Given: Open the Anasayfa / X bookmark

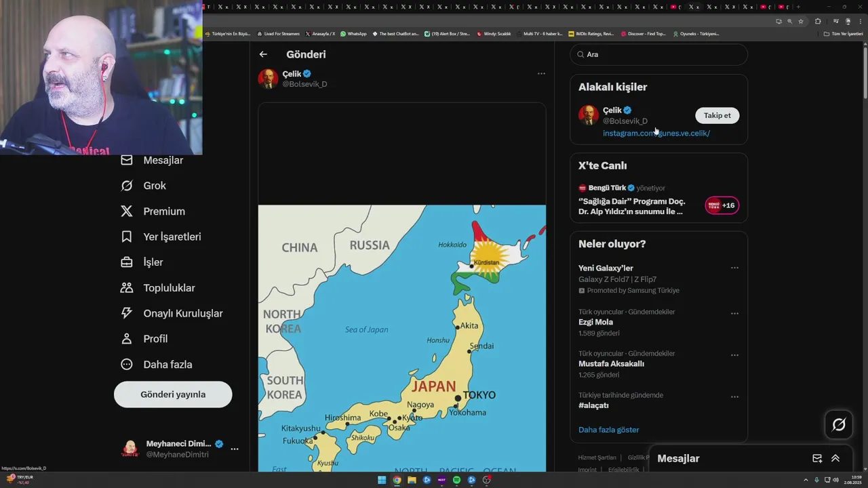Looking at the screenshot, I should pos(320,34).
